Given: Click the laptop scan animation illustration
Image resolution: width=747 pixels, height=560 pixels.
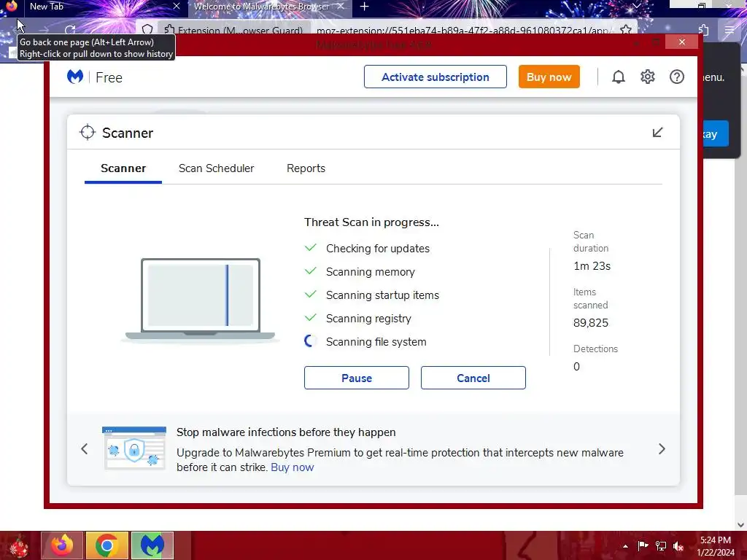Looking at the screenshot, I should (x=201, y=300).
